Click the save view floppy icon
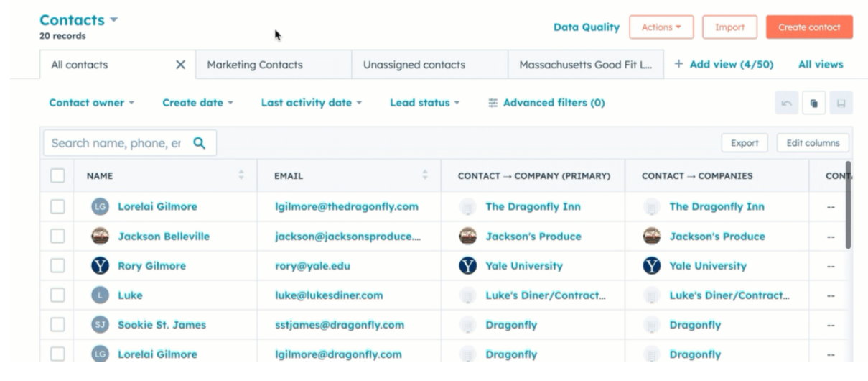This screenshot has height=381, width=868. pyautogui.click(x=841, y=104)
